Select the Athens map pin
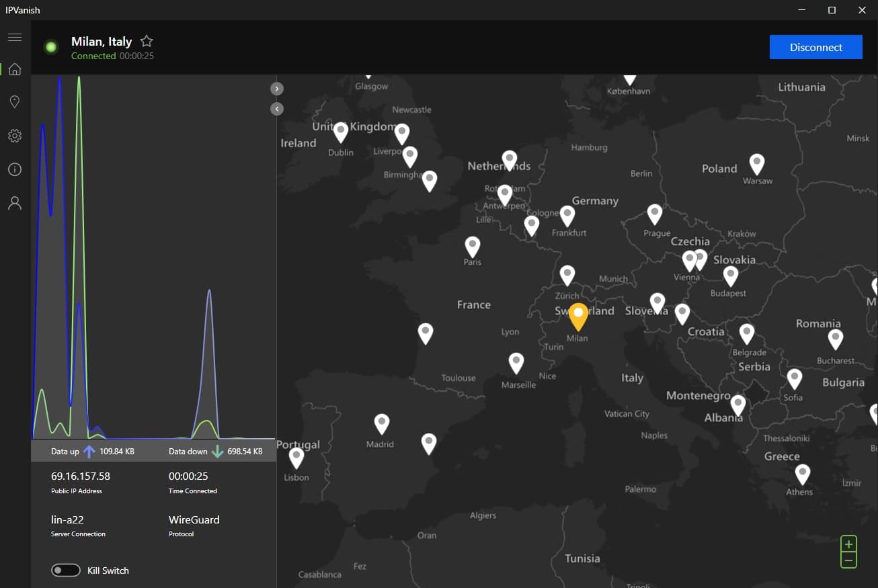The width and height of the screenshot is (878, 588). [x=803, y=474]
